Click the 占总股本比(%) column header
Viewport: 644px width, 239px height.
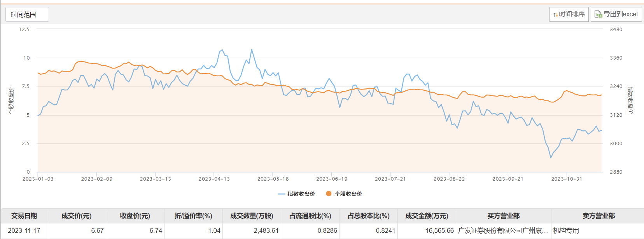click(x=368, y=216)
